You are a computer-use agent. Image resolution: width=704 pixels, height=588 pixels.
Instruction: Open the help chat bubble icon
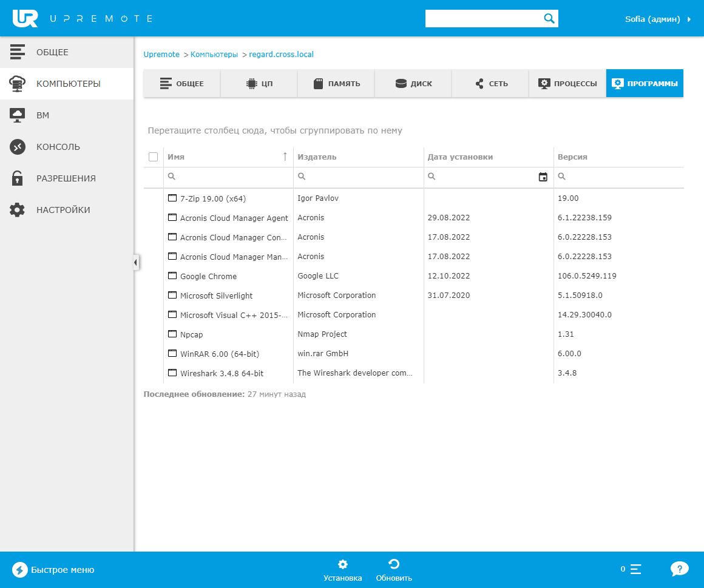679,569
